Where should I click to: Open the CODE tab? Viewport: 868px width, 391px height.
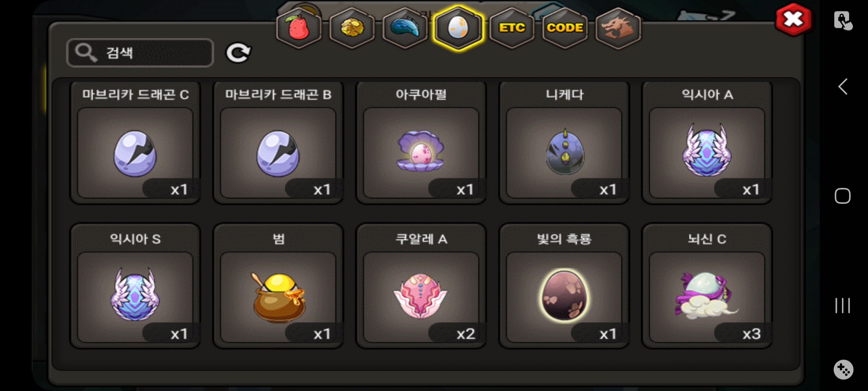pyautogui.click(x=565, y=28)
